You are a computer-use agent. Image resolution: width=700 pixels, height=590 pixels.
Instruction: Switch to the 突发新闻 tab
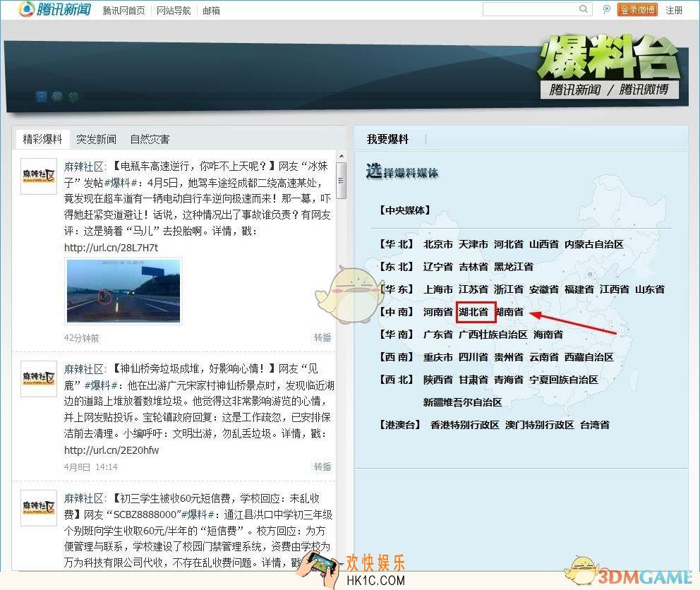click(96, 139)
